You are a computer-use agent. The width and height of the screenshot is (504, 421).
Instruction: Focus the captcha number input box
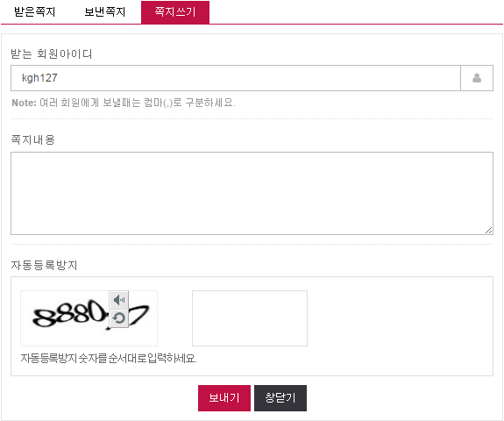[x=250, y=318]
